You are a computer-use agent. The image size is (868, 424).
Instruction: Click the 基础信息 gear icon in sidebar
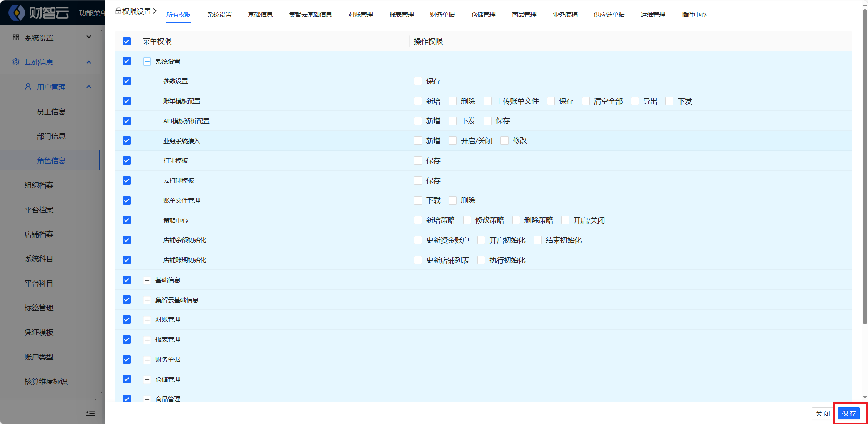coord(16,62)
